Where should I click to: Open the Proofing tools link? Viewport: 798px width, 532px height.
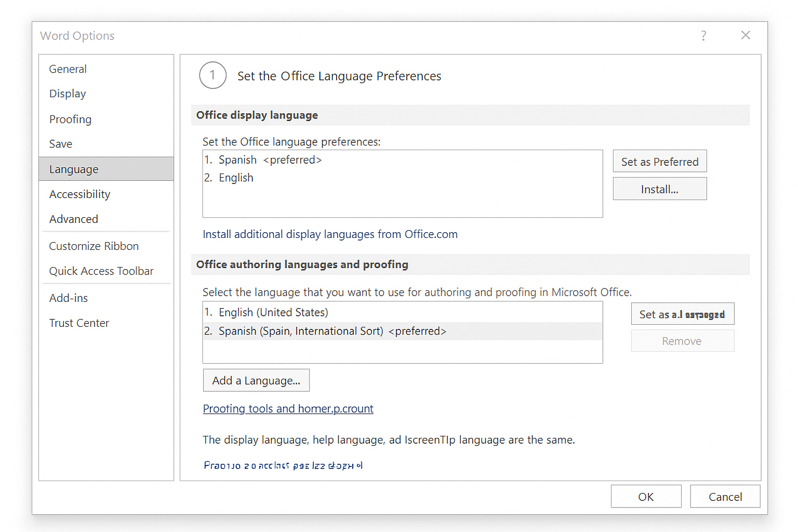pos(288,409)
